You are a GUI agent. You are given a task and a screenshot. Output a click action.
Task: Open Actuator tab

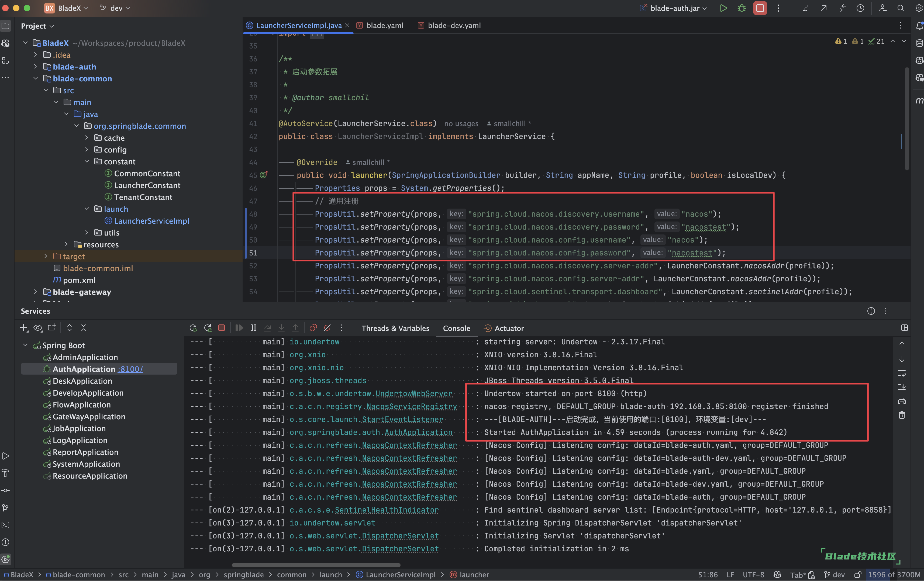[x=504, y=328]
